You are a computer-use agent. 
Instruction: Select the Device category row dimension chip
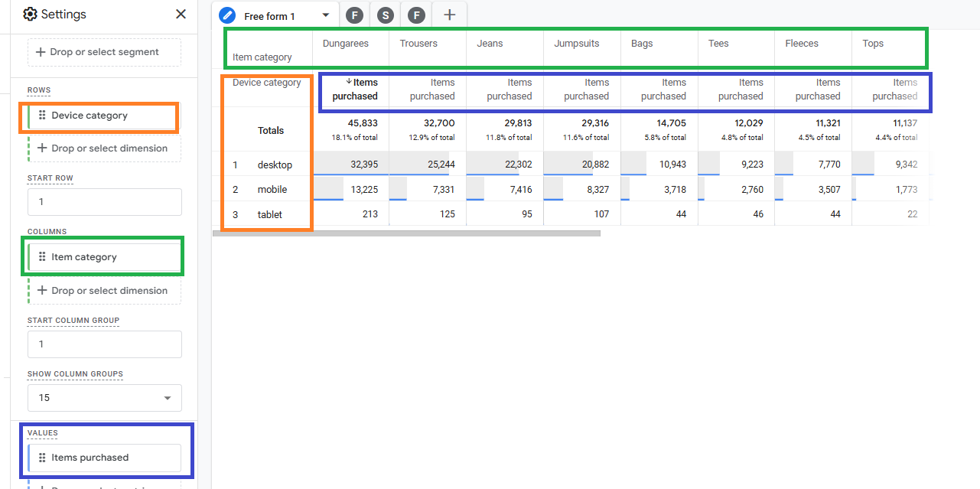[x=105, y=116]
